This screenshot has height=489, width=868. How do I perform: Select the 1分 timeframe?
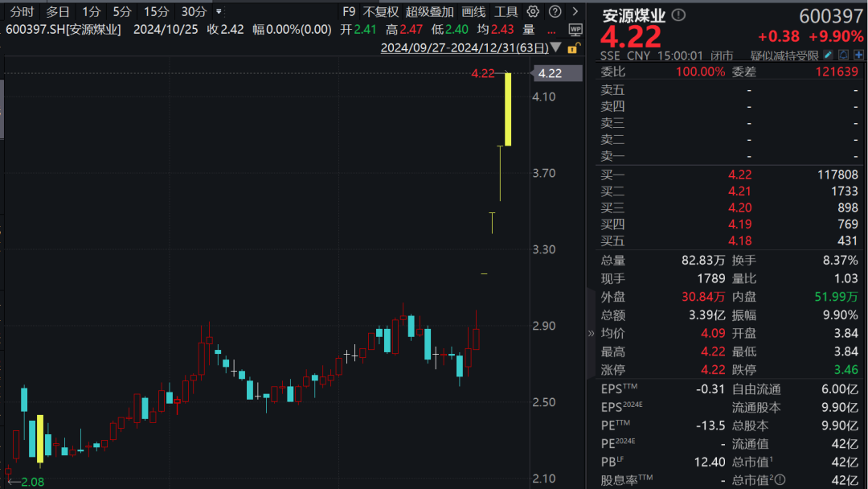tap(92, 11)
